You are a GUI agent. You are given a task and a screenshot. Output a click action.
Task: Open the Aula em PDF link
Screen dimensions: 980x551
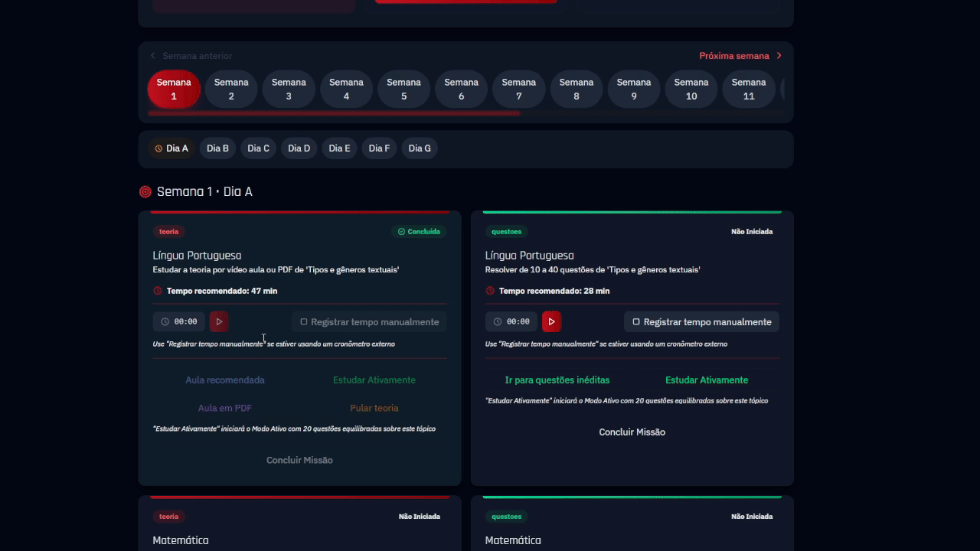(x=225, y=409)
